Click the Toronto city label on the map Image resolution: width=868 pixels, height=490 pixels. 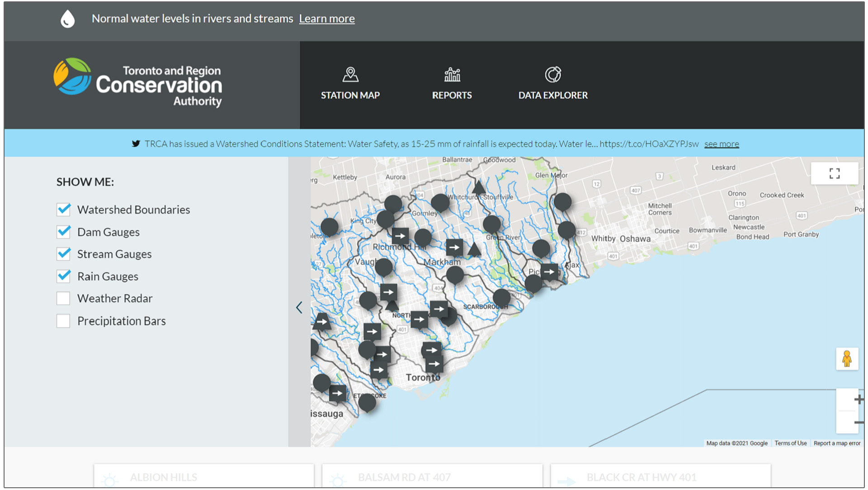point(423,377)
